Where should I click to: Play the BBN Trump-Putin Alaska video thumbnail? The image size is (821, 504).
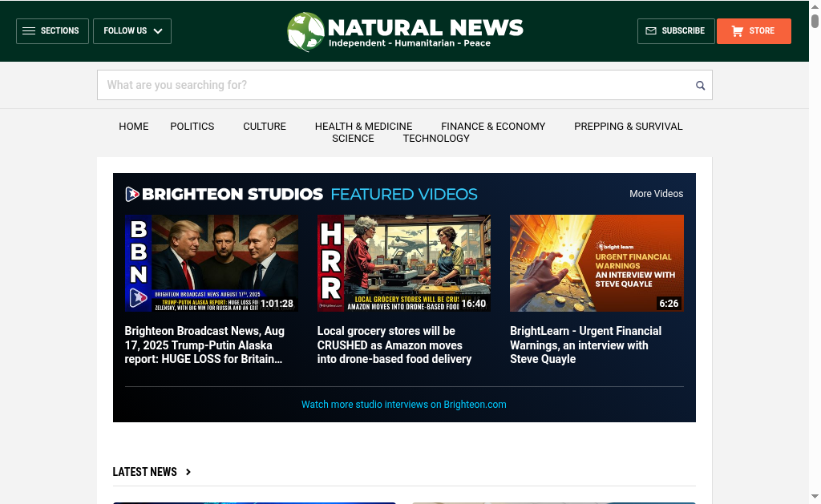[212, 263]
